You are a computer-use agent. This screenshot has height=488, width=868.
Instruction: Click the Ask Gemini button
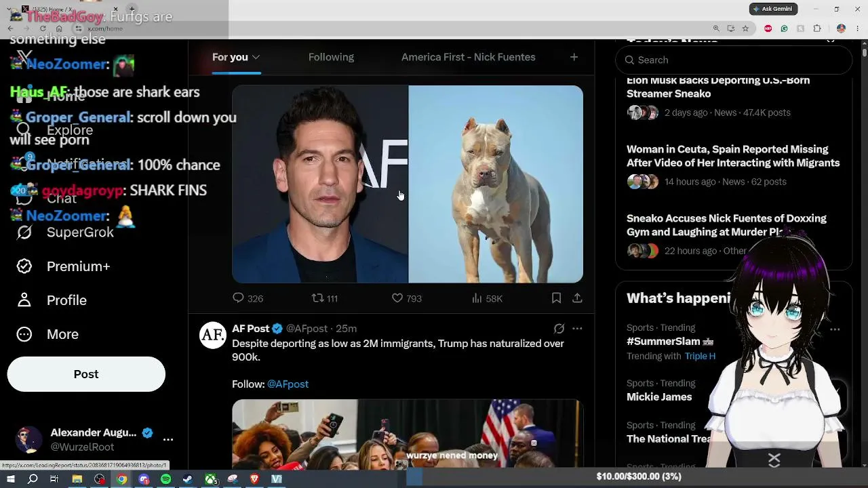pos(774,9)
